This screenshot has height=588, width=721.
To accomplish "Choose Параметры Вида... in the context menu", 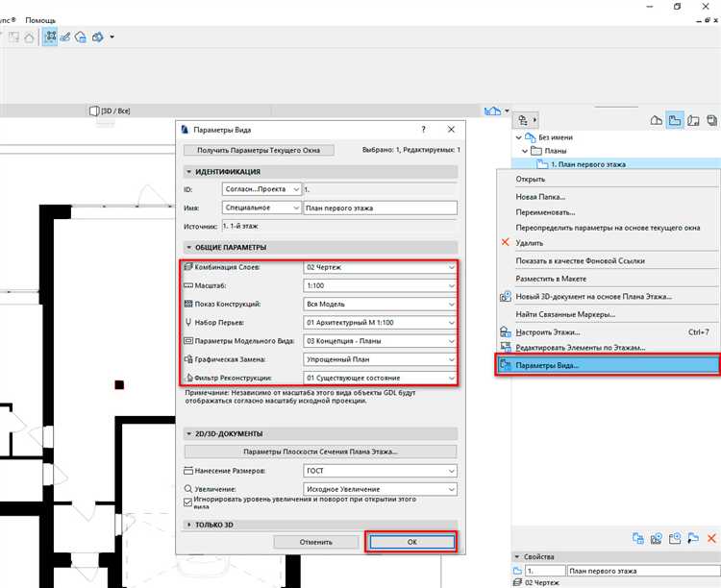I will [x=608, y=365].
